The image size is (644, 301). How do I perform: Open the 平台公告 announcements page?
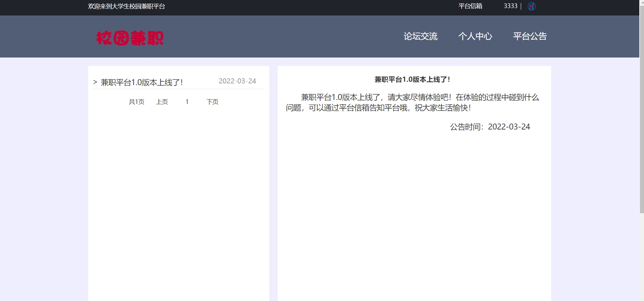point(530,36)
